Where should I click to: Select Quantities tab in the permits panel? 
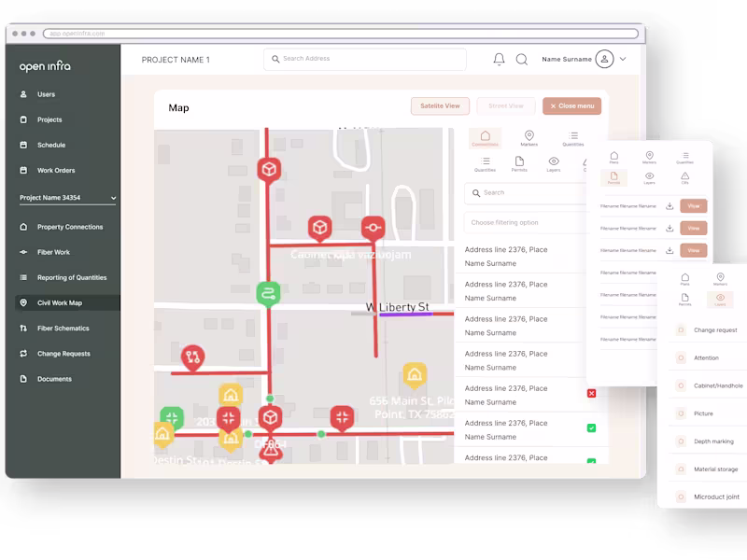[685, 158]
